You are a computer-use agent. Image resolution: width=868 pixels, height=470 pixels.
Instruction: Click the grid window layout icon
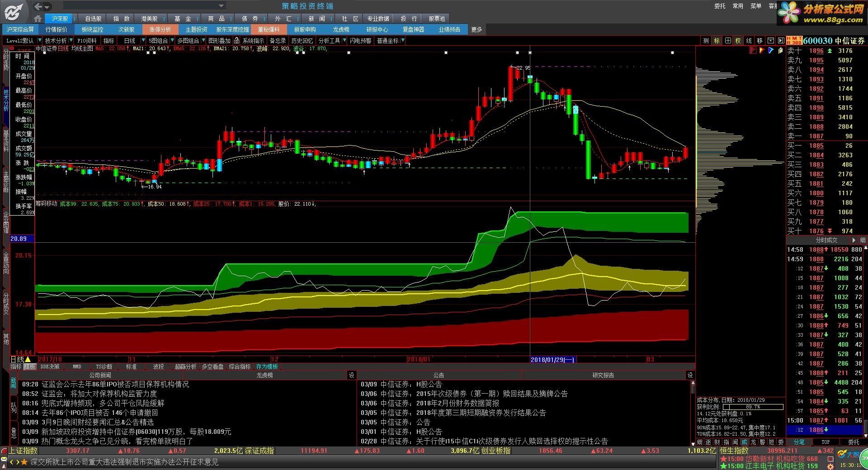(x=727, y=41)
